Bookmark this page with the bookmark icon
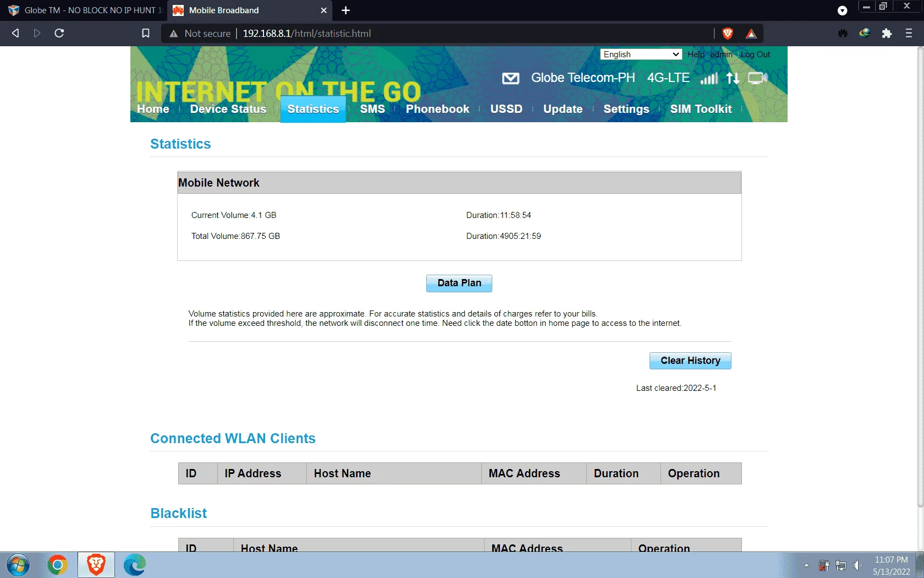 click(x=146, y=33)
